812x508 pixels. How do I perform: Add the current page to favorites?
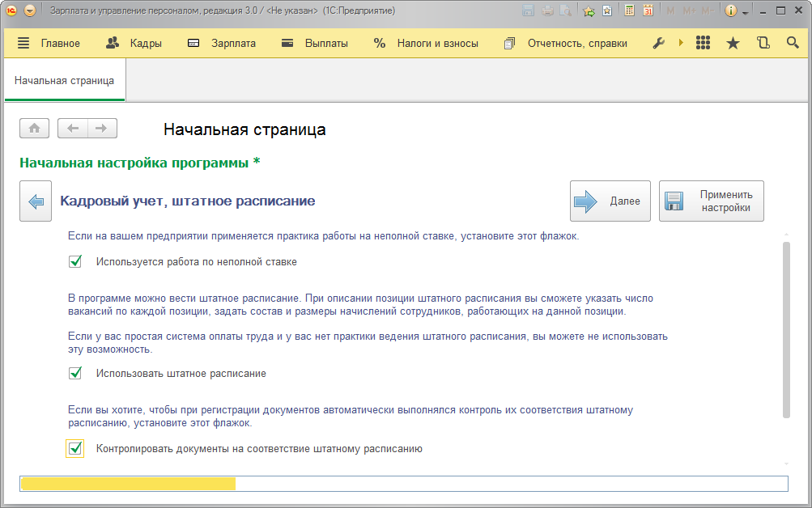589,11
